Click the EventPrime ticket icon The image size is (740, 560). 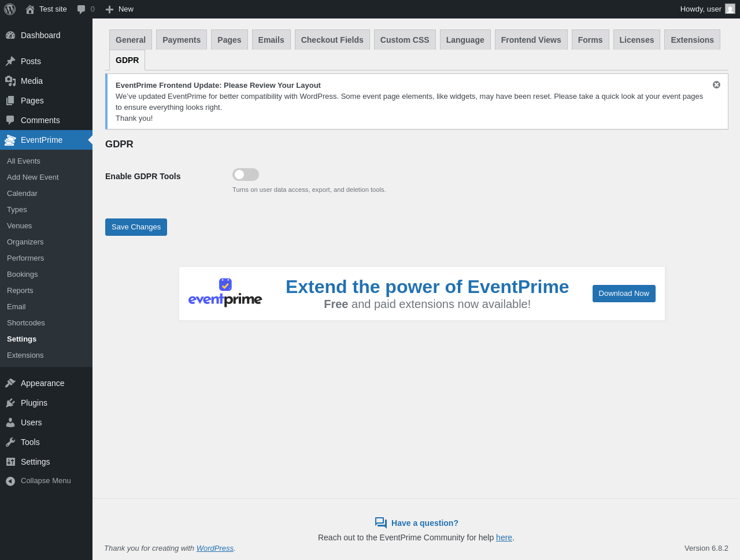pos(10,140)
